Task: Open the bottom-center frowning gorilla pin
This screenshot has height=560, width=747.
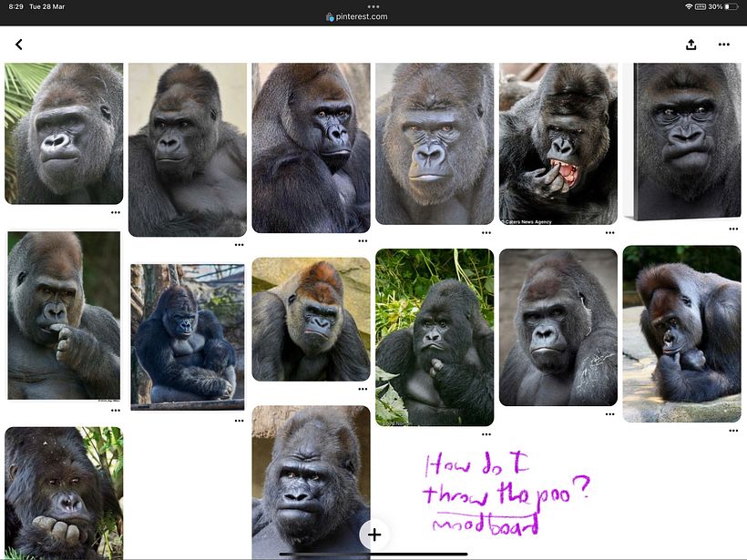Action: point(311,483)
